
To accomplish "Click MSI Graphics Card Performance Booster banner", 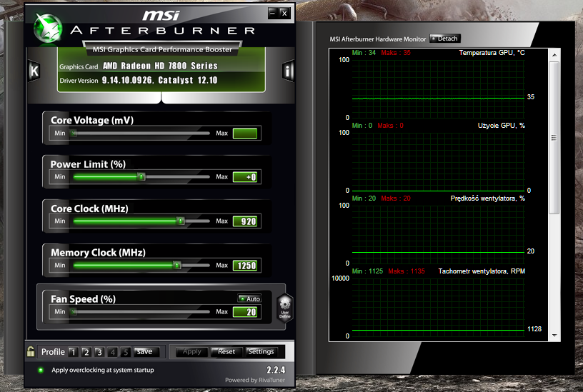I will click(x=162, y=49).
